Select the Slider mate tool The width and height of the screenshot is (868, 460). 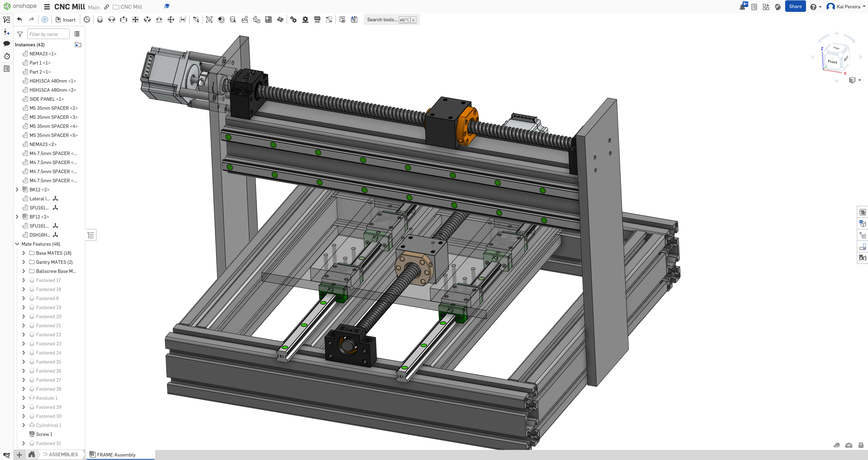click(x=124, y=20)
